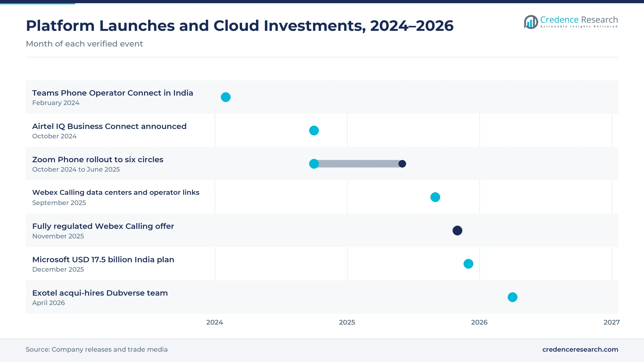Select the Microsoft USD 17.5 billion plan dot
Viewport: 644px width, 362px height.
click(x=469, y=264)
